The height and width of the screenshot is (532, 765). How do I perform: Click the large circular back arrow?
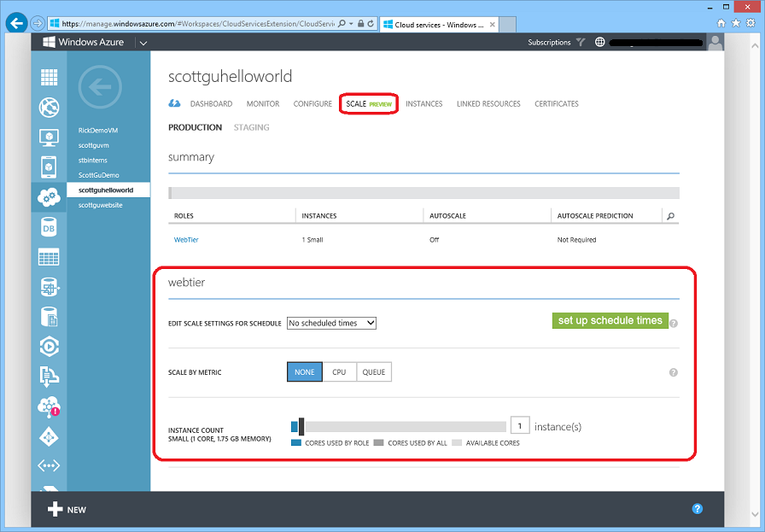[x=100, y=87]
